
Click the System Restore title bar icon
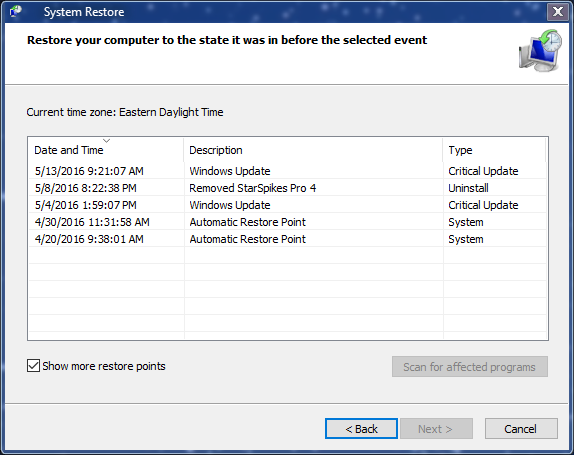click(x=16, y=12)
